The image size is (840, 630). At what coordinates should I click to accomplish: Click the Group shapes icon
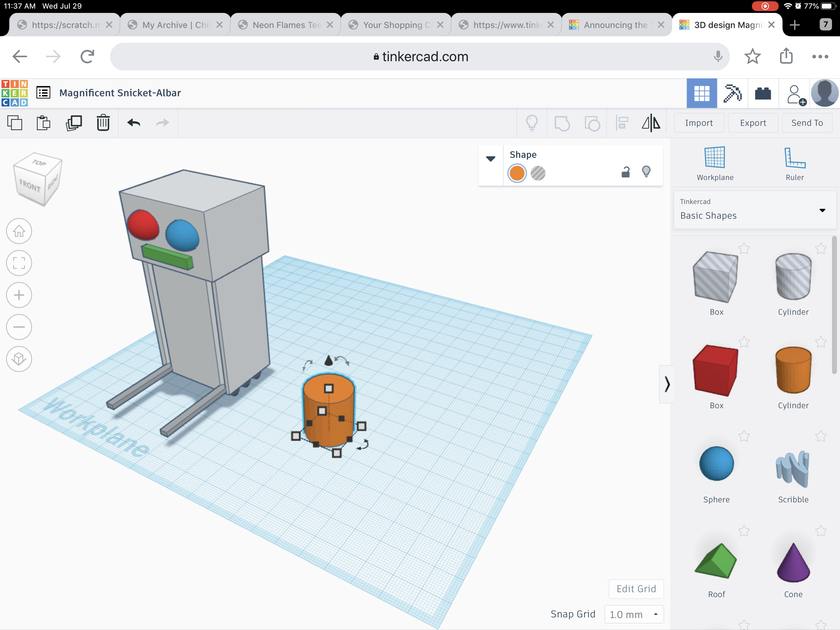(x=562, y=123)
